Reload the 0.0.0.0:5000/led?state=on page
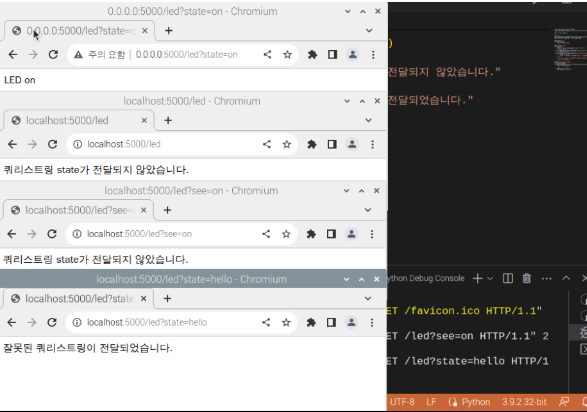The image size is (587, 412). pos(53,55)
